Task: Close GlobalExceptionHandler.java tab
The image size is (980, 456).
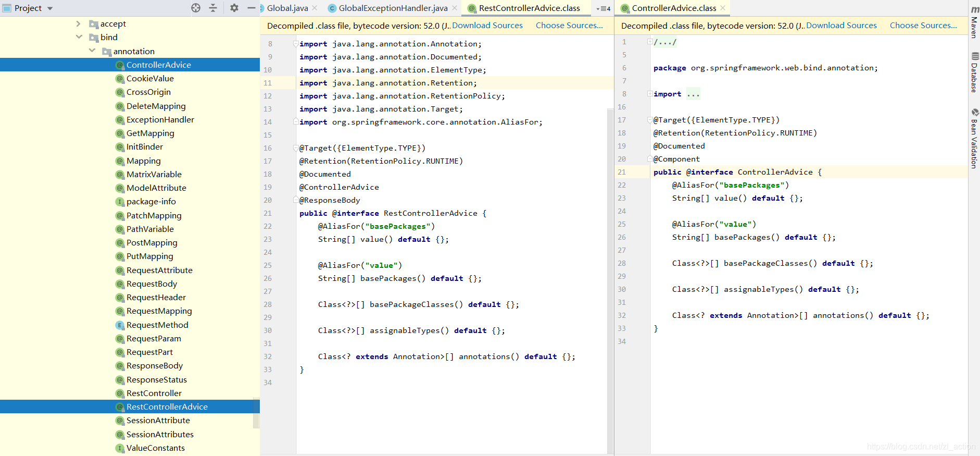Action: (x=455, y=8)
